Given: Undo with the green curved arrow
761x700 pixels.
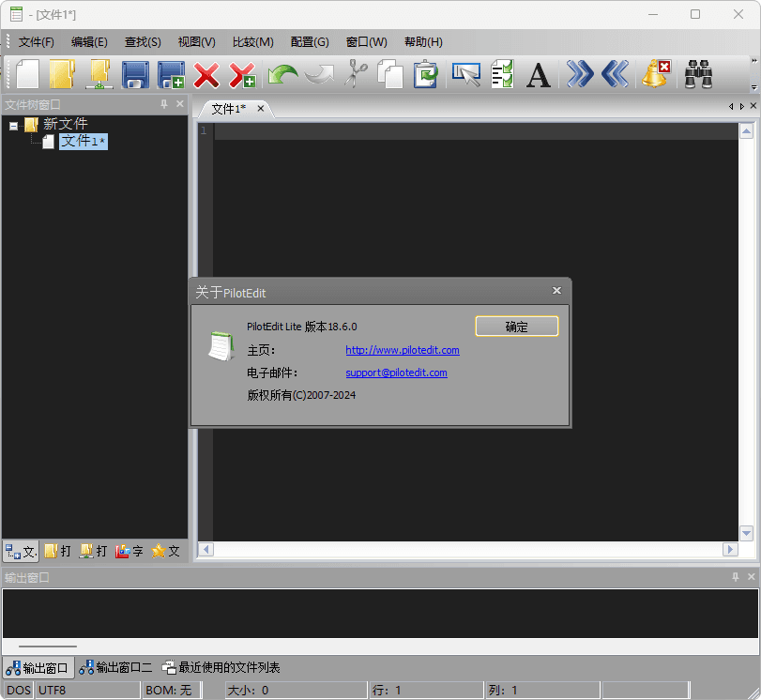Looking at the screenshot, I should (282, 74).
